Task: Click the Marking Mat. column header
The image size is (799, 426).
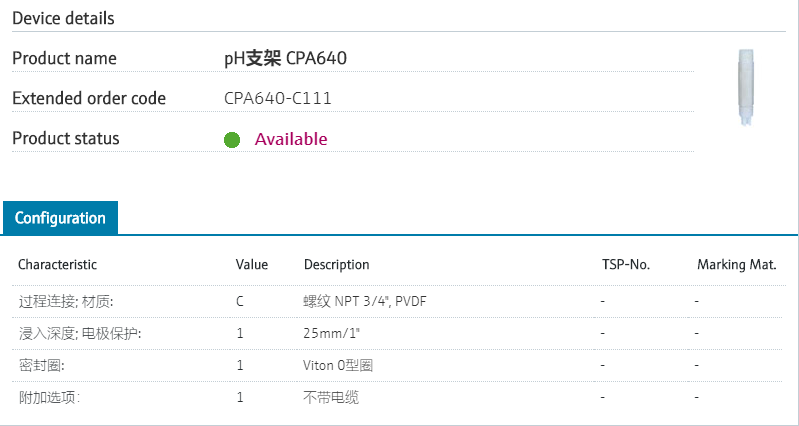Action: click(736, 265)
